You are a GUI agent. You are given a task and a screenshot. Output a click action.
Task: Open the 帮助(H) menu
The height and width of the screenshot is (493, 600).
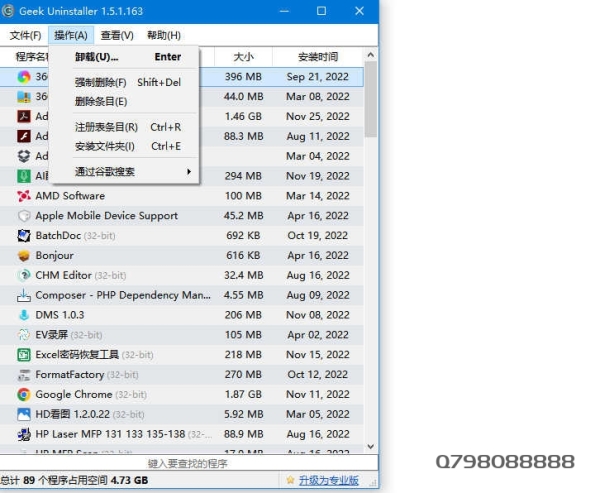(164, 36)
